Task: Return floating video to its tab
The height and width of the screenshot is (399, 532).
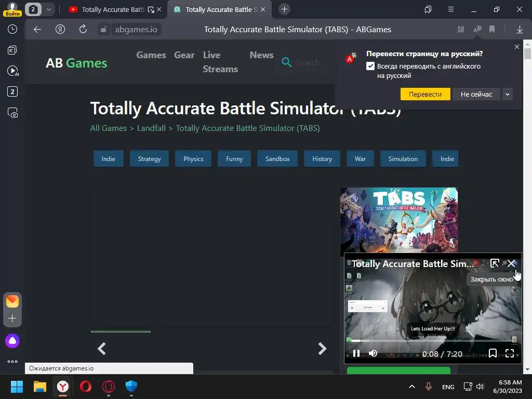Action: pyautogui.click(x=495, y=263)
